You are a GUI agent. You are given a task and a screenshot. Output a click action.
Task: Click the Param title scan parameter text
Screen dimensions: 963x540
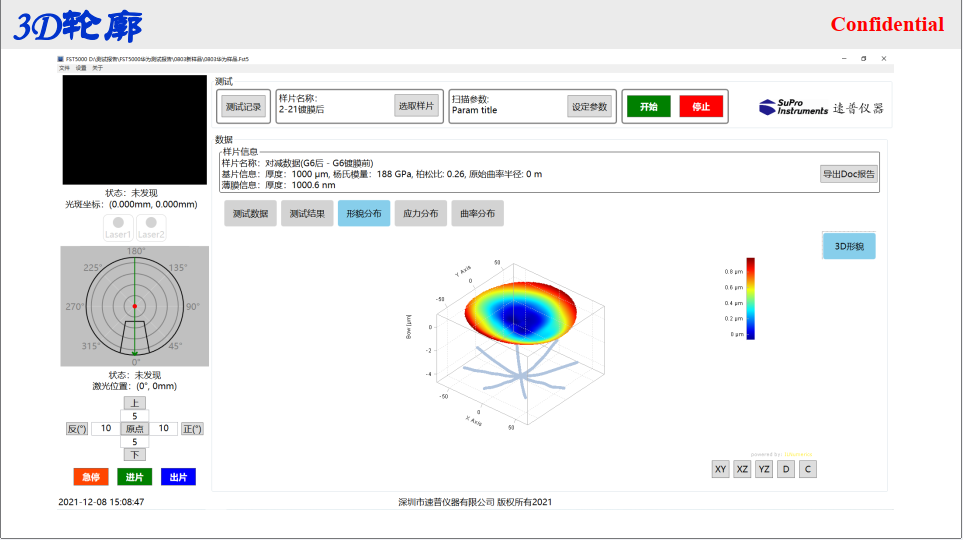475,110
